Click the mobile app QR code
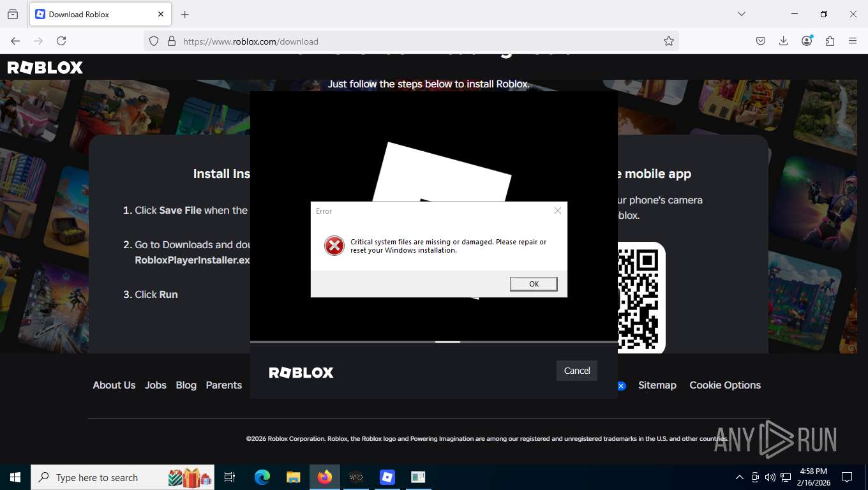This screenshot has width=868, height=490. [641, 298]
